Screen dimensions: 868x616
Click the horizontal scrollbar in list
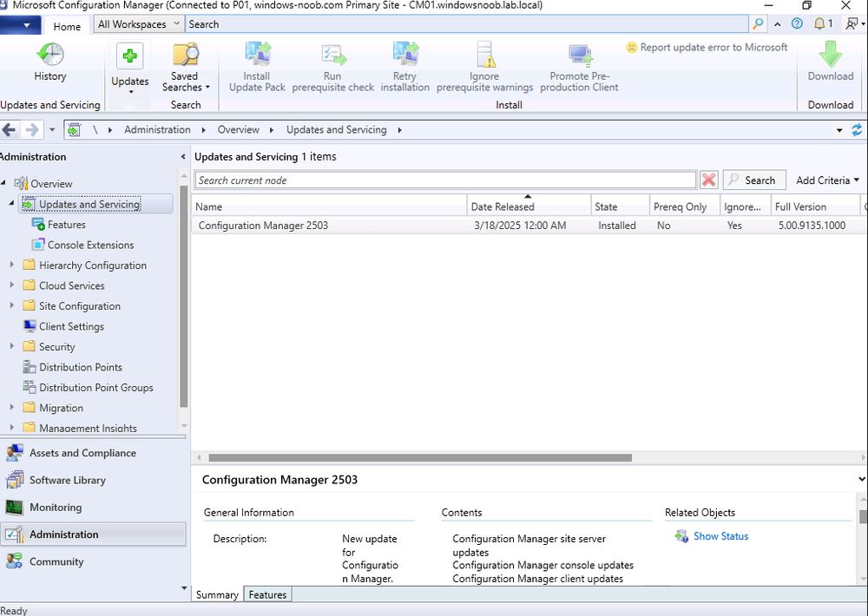419,458
